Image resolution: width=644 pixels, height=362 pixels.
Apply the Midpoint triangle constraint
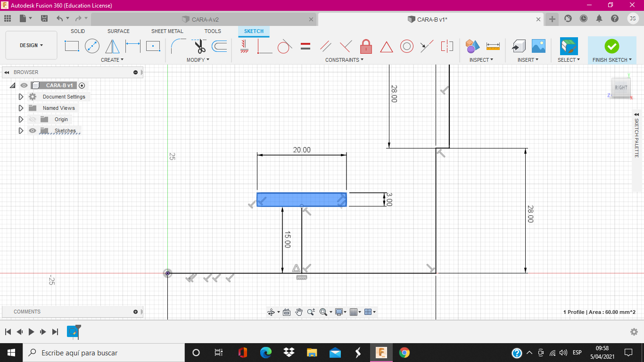pos(386,47)
